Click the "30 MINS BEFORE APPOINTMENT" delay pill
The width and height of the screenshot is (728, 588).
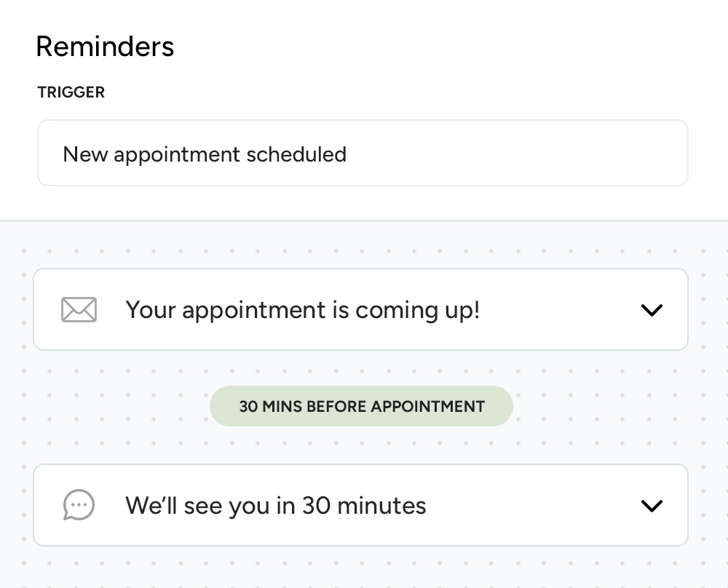(x=362, y=406)
